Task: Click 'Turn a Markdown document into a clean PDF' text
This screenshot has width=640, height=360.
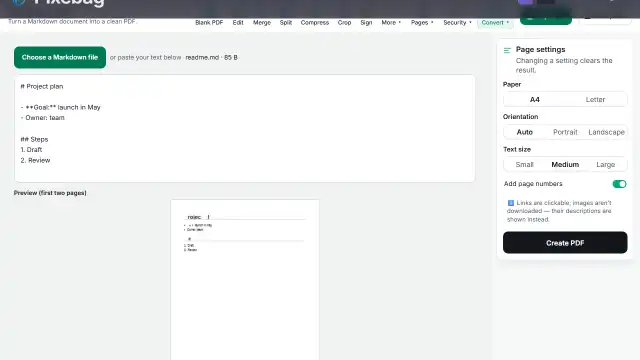Action: [73, 21]
